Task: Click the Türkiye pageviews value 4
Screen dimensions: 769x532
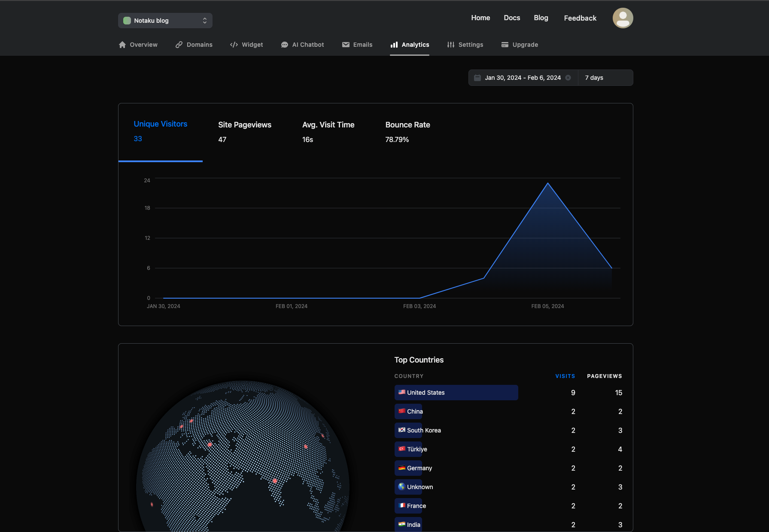Action: click(620, 449)
